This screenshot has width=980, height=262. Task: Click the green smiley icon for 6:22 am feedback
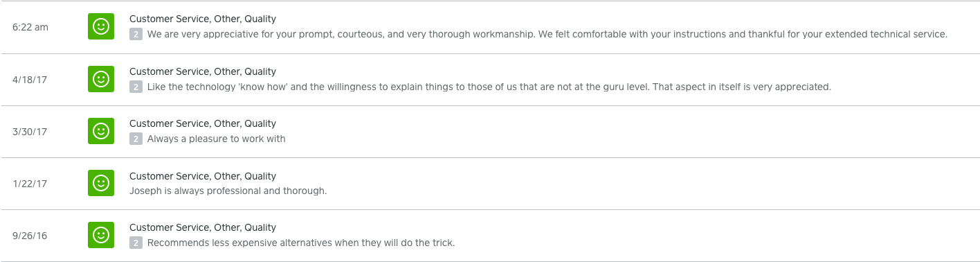pyautogui.click(x=101, y=27)
